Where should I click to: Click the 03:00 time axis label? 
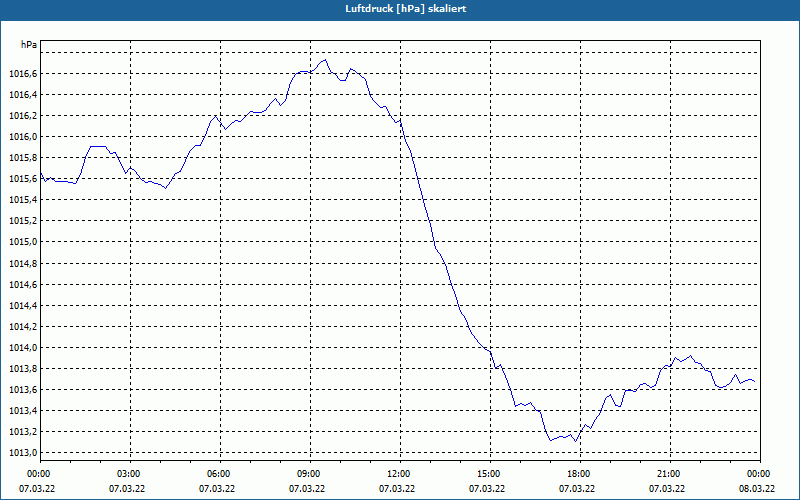pyautogui.click(x=130, y=474)
